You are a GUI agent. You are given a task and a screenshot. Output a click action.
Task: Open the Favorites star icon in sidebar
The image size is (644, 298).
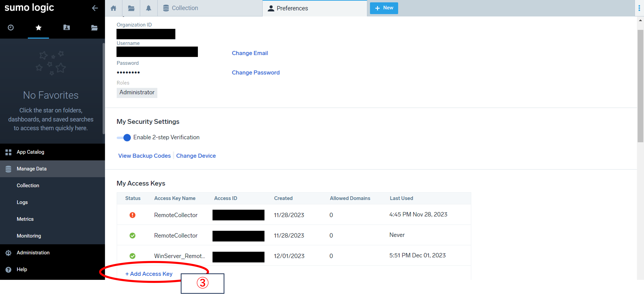pyautogui.click(x=38, y=28)
